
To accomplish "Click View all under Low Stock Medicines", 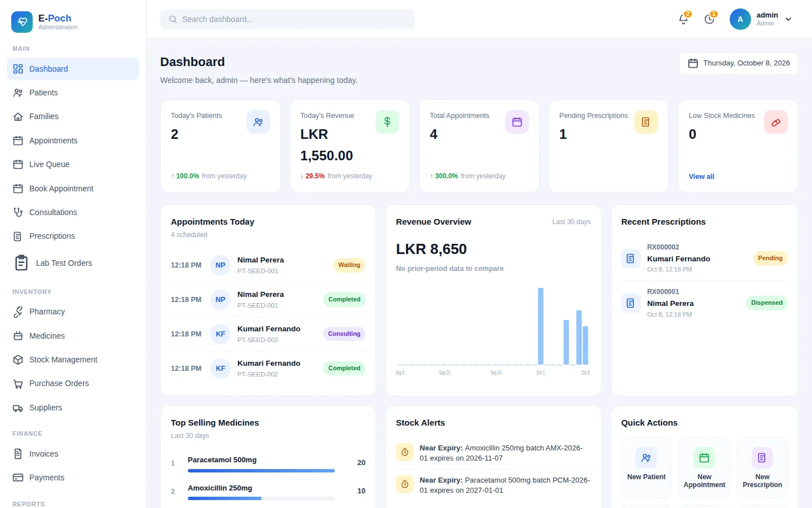I will [701, 177].
